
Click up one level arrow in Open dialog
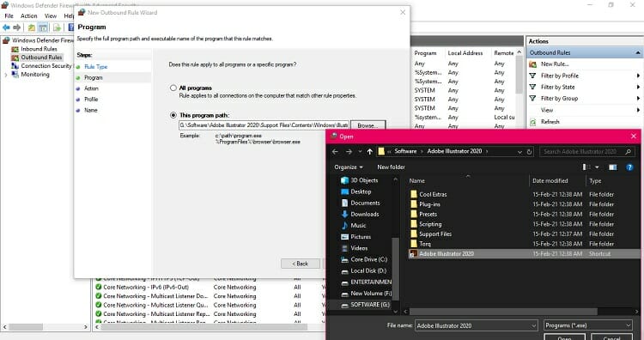369,151
